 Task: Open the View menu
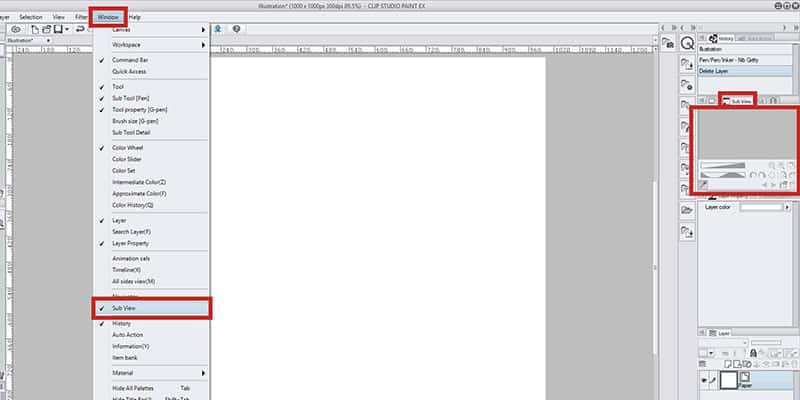click(59, 17)
